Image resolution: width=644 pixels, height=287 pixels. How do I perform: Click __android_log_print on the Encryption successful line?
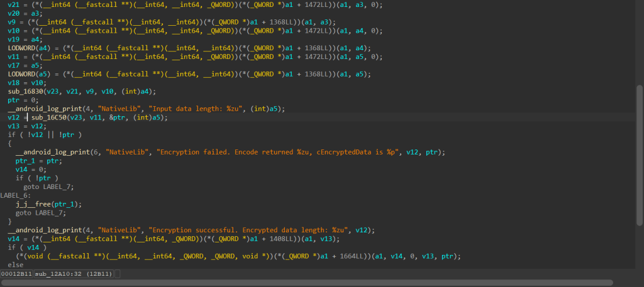(x=45, y=230)
